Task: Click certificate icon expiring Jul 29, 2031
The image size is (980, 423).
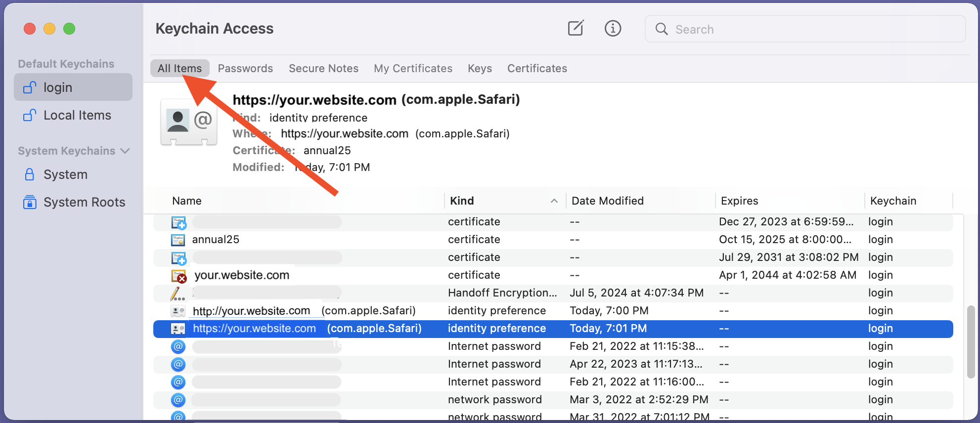Action: tap(178, 258)
